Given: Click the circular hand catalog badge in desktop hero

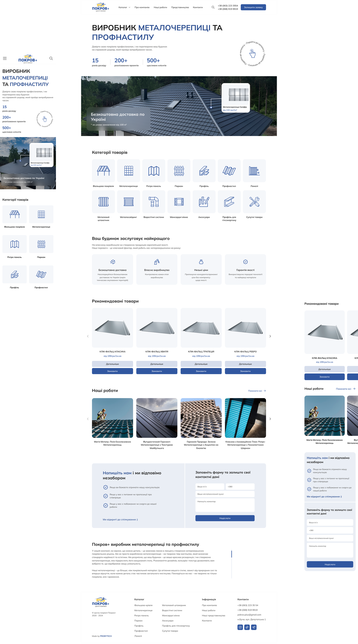Looking at the screenshot, I should pos(252,53).
